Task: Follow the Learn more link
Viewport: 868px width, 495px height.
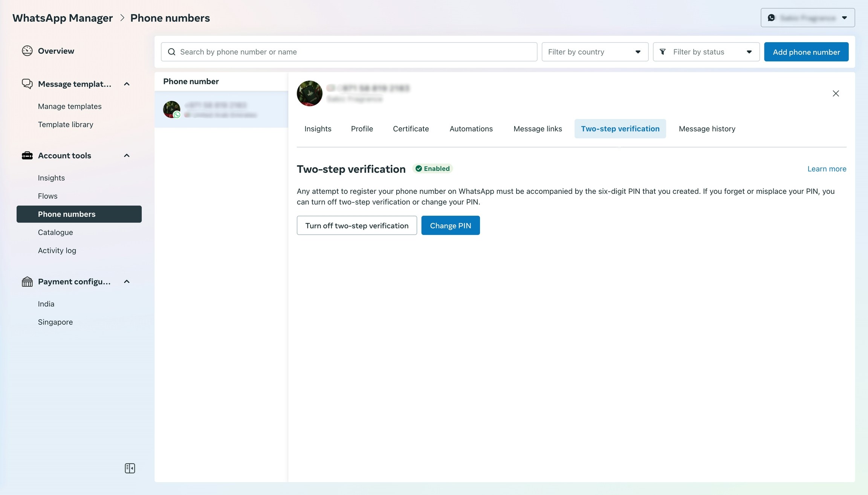Action: (x=827, y=169)
